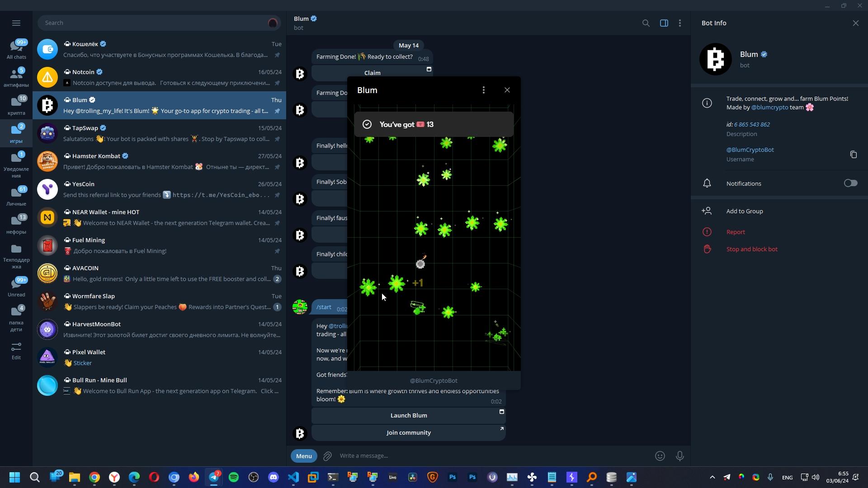Click the @BlumCryptoBot username link
Screen dimensions: 868x488
click(x=750, y=150)
